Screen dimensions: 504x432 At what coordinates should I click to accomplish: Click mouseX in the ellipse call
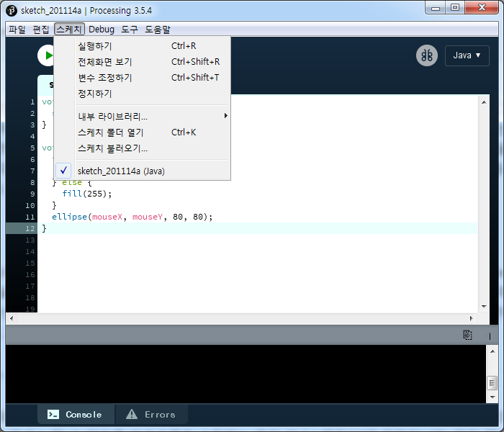pos(107,217)
